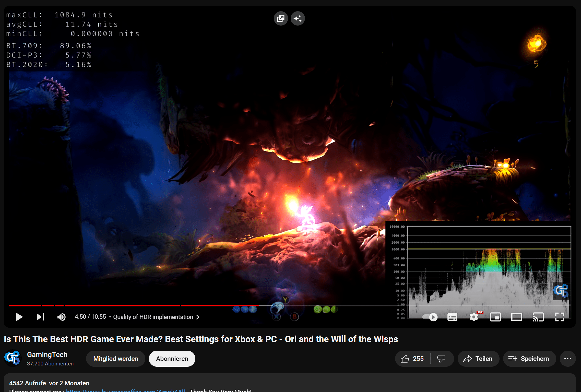Viewport: 581px width, 392px height.
Task: Share the video via Teilen
Action: point(478,359)
